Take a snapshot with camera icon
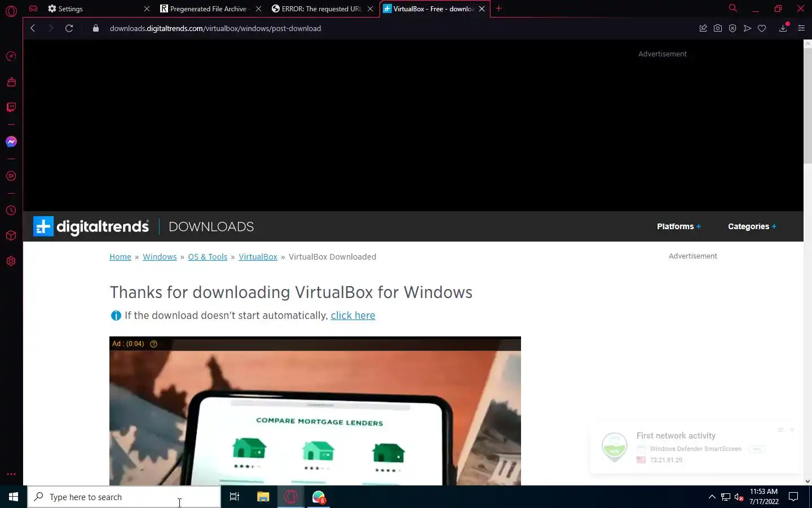 coord(718,28)
